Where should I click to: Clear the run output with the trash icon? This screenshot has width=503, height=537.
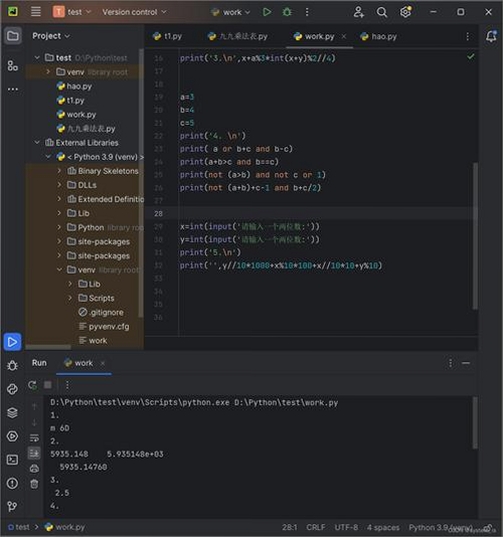(34, 484)
